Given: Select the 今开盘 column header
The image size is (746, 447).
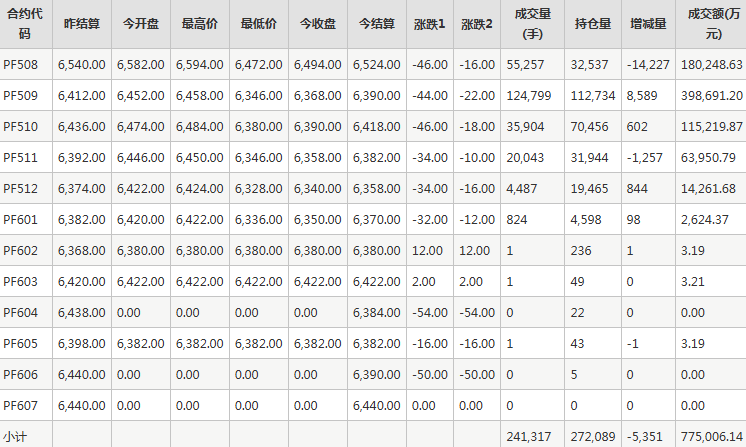Looking at the screenshot, I should point(141,24).
